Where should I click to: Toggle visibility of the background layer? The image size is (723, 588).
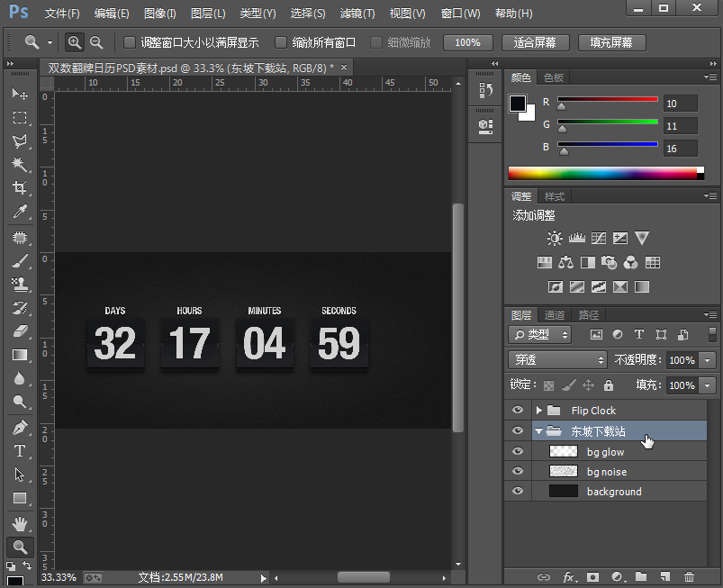tap(517, 492)
